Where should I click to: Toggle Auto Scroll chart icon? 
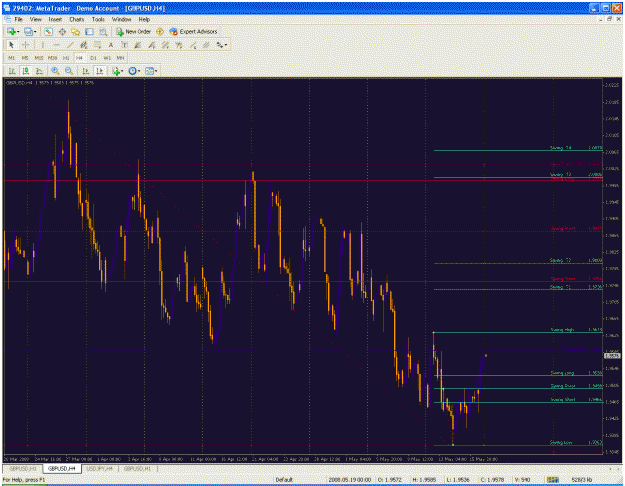(x=86, y=71)
